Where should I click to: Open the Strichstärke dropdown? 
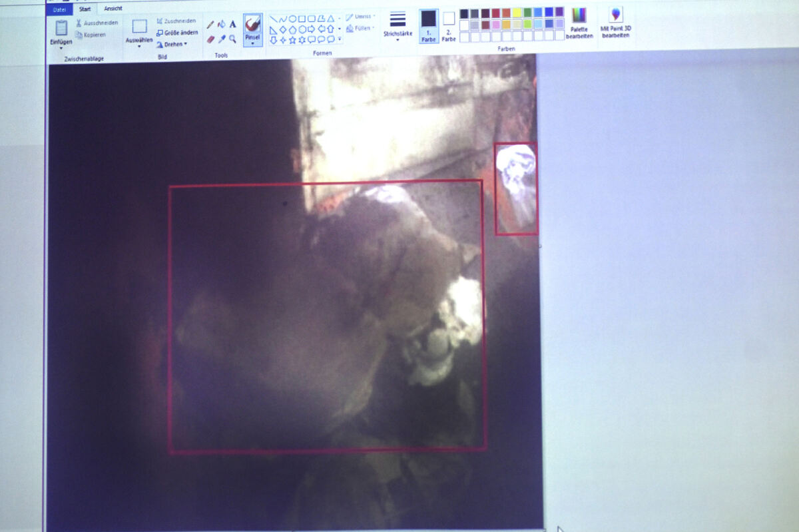(398, 27)
